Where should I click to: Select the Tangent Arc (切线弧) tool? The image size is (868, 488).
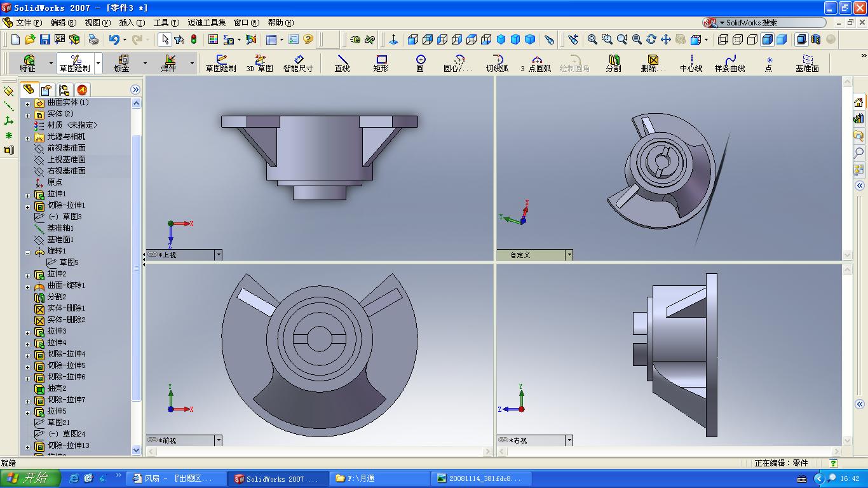(x=497, y=63)
